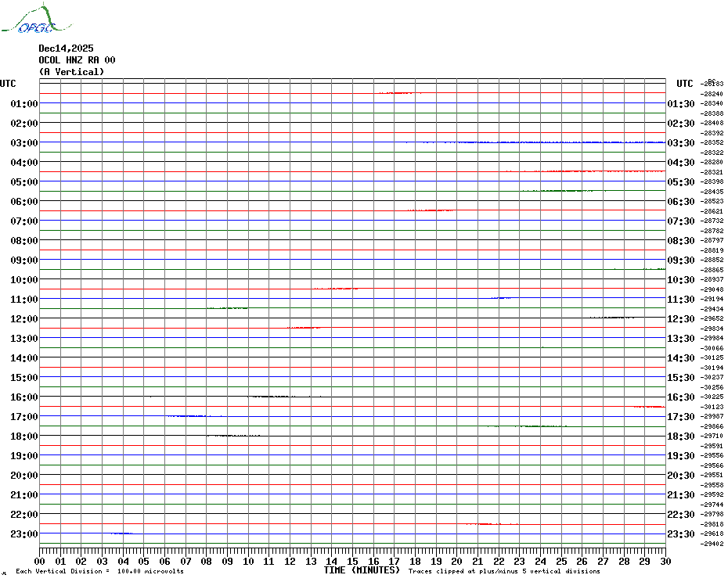The height and width of the screenshot is (582, 728).
Task: Click the left UTC header label
Action: point(8,84)
